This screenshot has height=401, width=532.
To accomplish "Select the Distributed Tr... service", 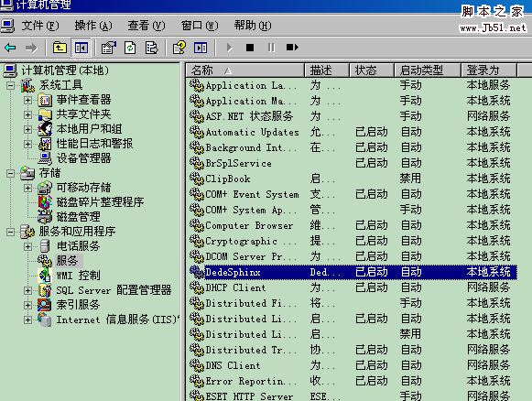I will (353, 350).
